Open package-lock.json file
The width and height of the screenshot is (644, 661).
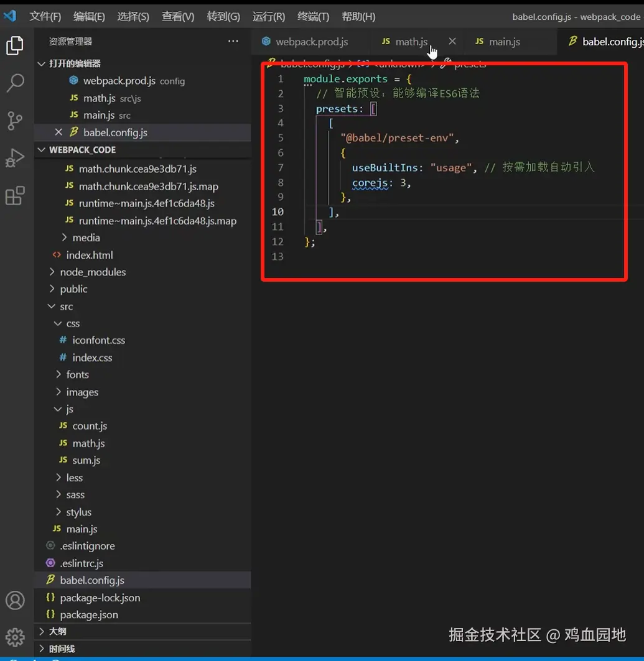(x=143, y=598)
